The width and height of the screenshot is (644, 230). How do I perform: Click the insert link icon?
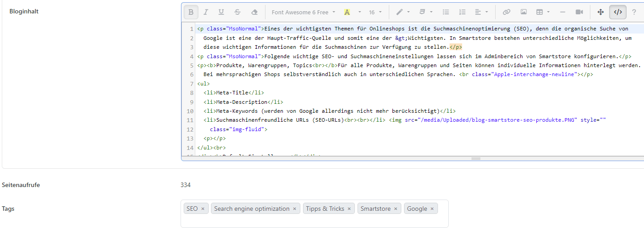(x=506, y=12)
